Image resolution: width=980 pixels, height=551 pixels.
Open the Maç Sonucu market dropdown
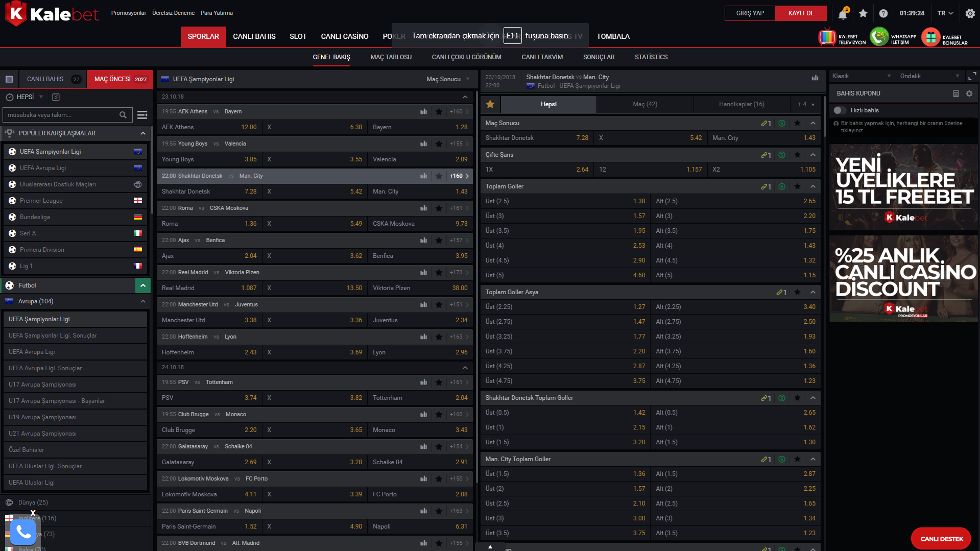tap(448, 79)
